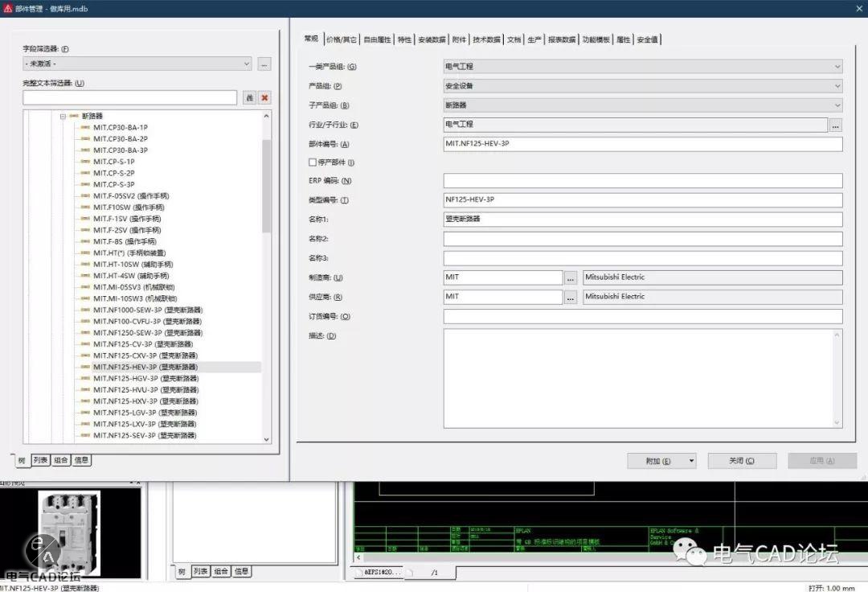
Task: Click the parts tree scroll up arrow
Action: point(266,117)
